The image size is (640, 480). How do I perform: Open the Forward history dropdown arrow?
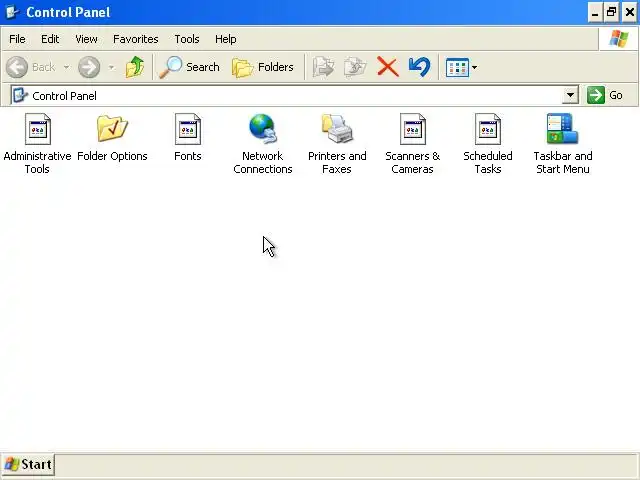111,67
